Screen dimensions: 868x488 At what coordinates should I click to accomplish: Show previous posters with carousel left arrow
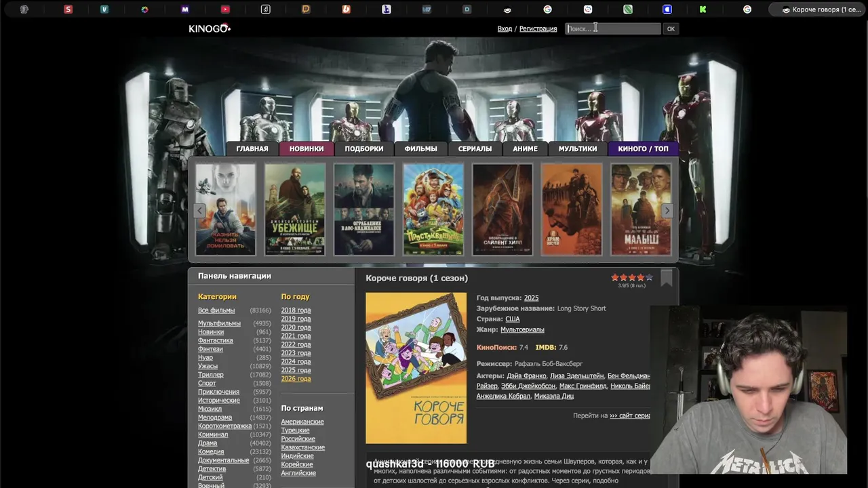coord(199,210)
